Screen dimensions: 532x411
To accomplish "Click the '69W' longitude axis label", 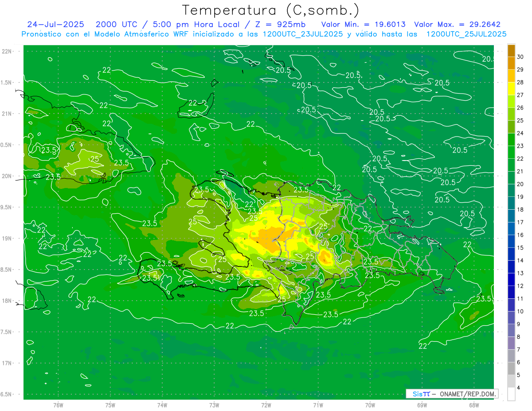I will 422,405.
